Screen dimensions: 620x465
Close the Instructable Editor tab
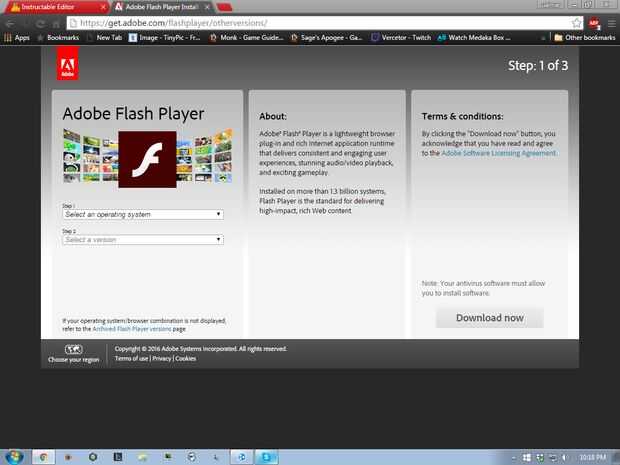point(103,7)
